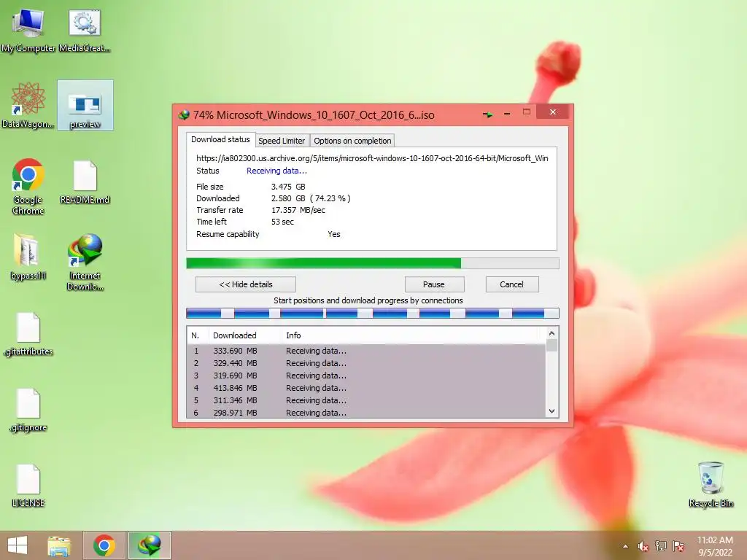Viewport: 747px width, 560px height.
Task: Click the green arrow icon in the IDM title bar
Action: click(x=487, y=114)
